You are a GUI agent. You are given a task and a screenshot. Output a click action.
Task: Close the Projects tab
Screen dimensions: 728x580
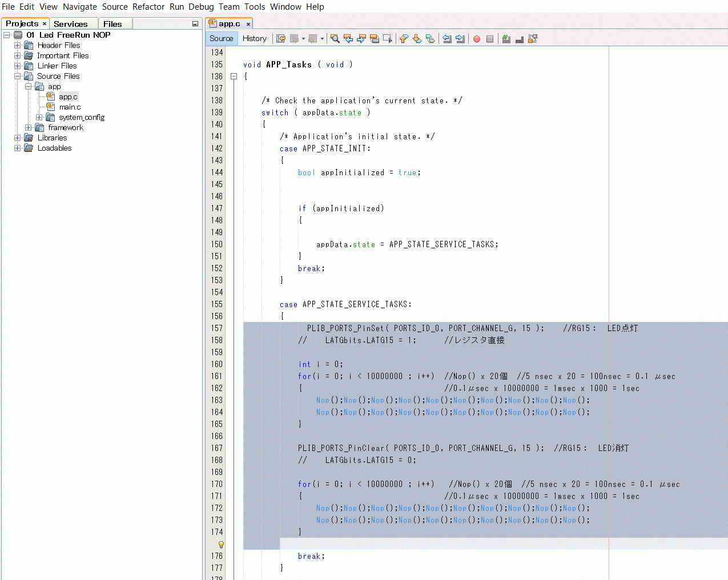pyautogui.click(x=45, y=23)
